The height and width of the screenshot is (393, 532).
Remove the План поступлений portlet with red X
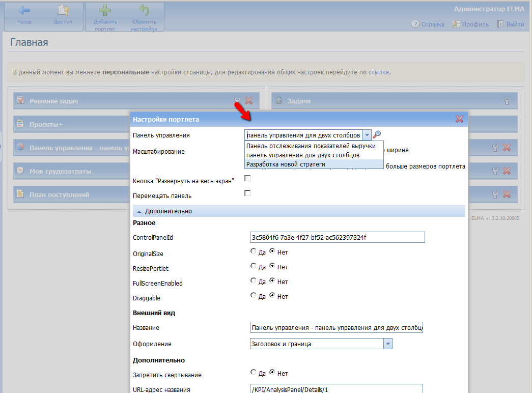click(x=507, y=194)
